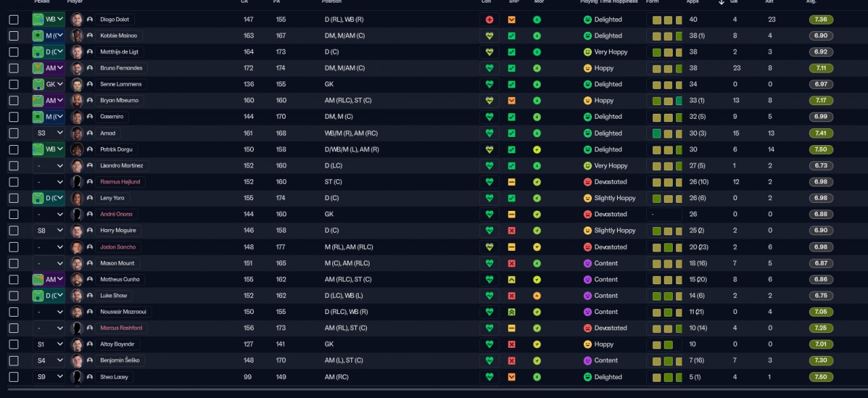The image size is (868, 398).
Task: Click Matheus Cunha's yellow sharpness arrow icon
Action: [x=512, y=279]
